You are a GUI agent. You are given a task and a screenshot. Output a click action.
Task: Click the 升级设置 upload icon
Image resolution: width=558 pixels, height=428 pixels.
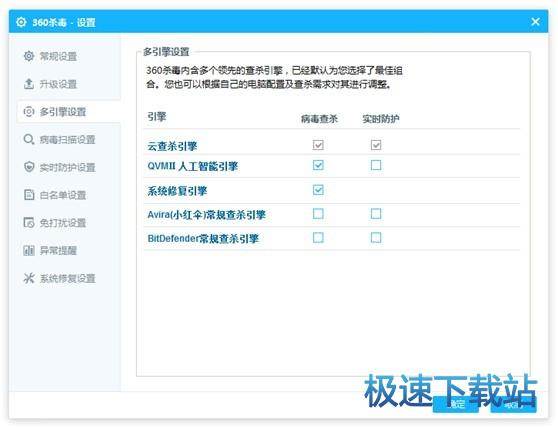29,84
